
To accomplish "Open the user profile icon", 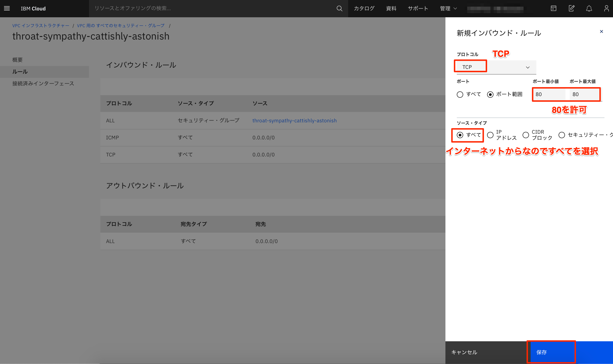I will point(606,9).
